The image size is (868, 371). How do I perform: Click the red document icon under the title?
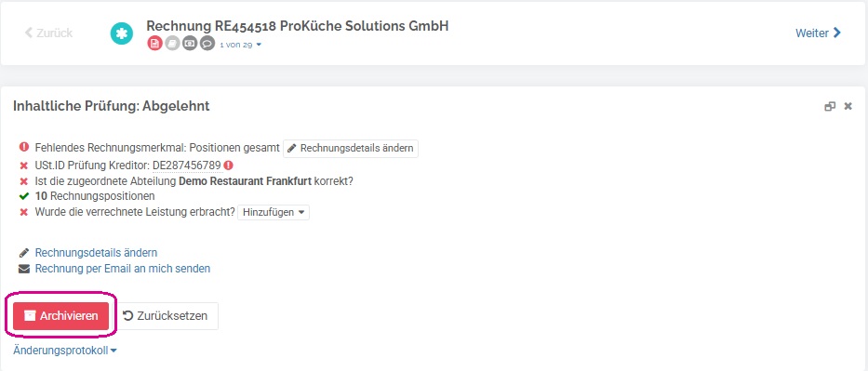click(x=154, y=44)
